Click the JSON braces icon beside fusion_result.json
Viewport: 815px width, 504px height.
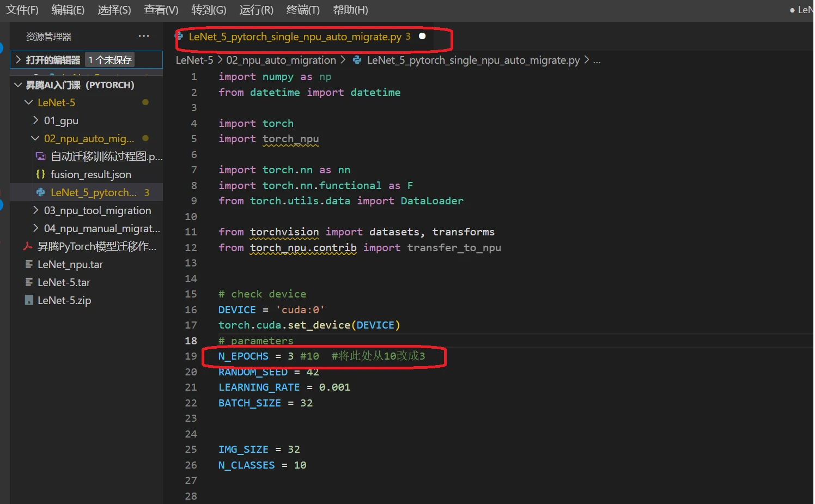pyautogui.click(x=40, y=174)
